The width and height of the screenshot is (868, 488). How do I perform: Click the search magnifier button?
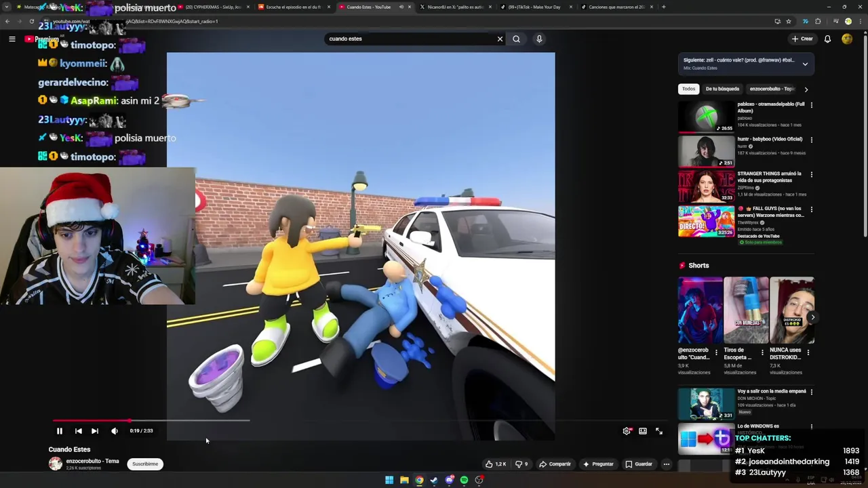[517, 39]
